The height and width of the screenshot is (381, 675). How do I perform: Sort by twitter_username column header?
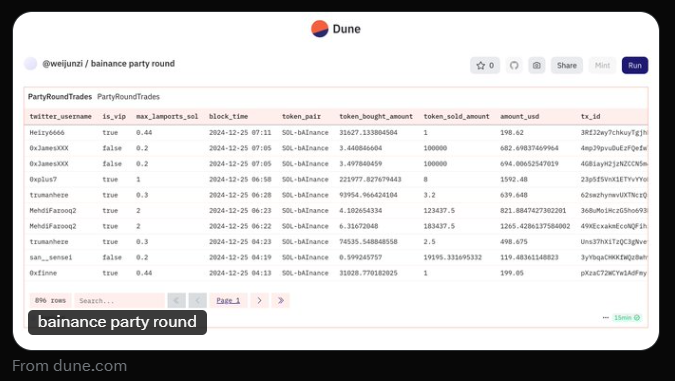(x=61, y=117)
